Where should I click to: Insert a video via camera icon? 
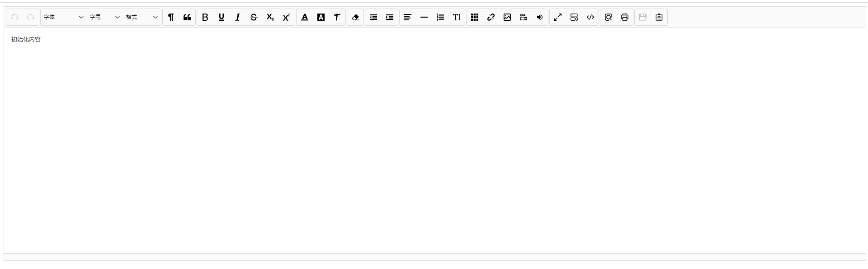point(524,17)
